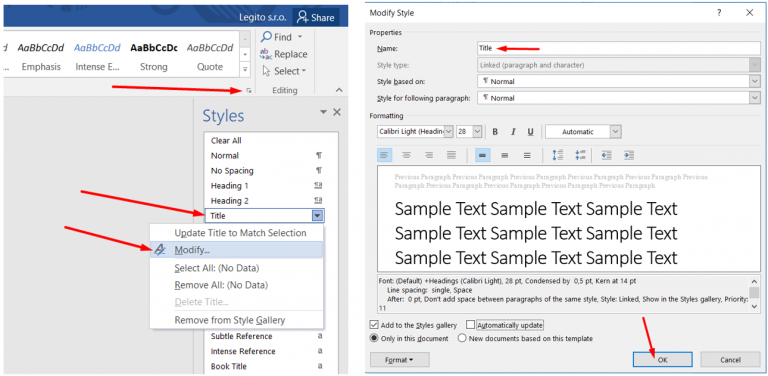Click the Share button icon
Image resolution: width=768 pixels, height=376 pixels.
tap(303, 17)
